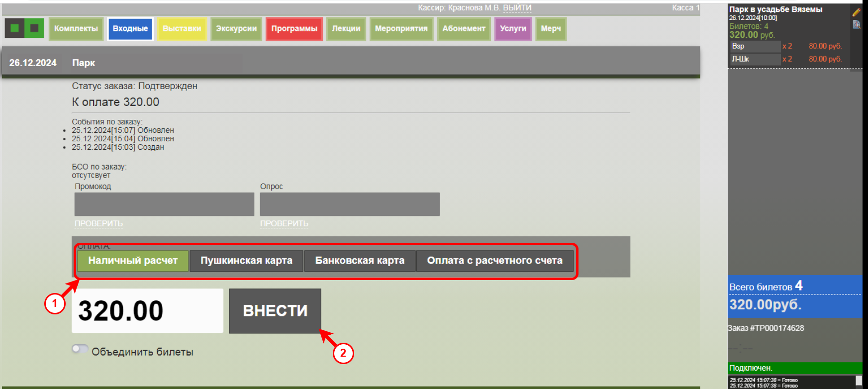Click ПРОВЕРИТЬ link under Опрос

[x=284, y=224]
